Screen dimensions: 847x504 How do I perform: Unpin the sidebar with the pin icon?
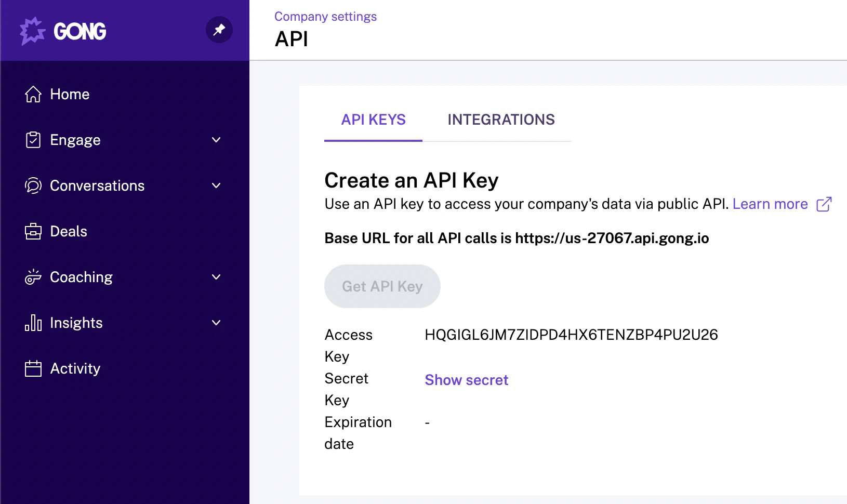coord(219,30)
